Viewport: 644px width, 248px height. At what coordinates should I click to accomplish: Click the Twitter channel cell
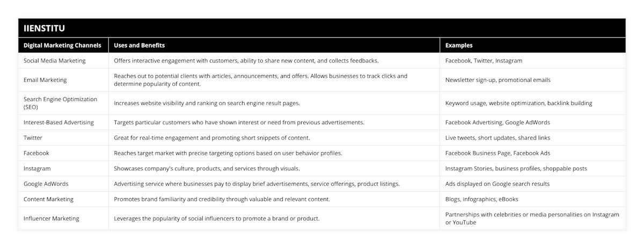point(33,138)
